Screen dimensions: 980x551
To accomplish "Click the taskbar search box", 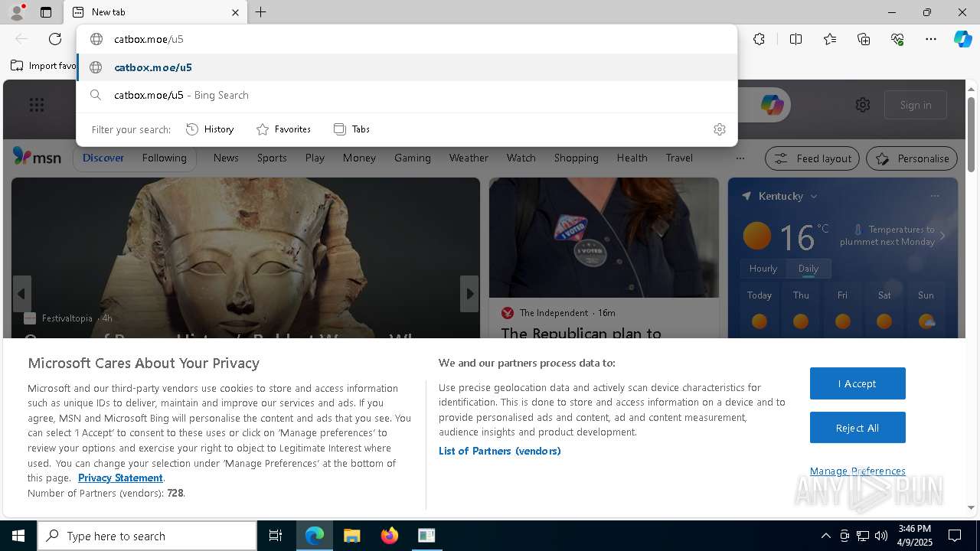I will tap(147, 536).
